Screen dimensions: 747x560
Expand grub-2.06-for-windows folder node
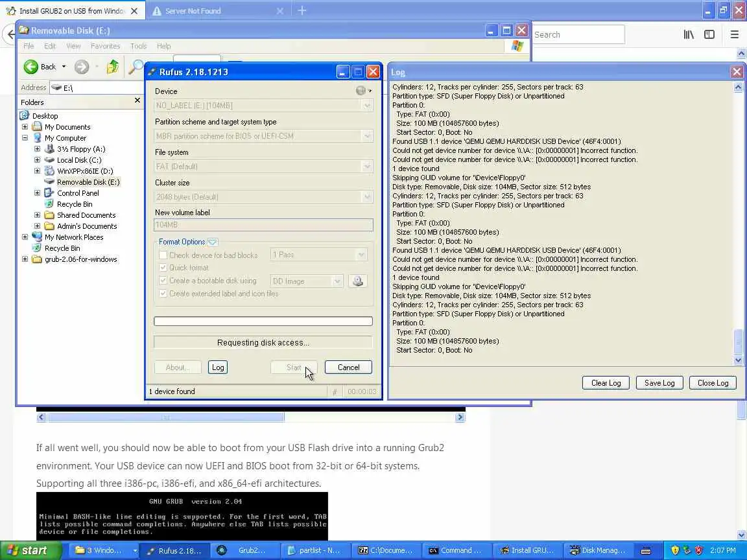point(25,259)
